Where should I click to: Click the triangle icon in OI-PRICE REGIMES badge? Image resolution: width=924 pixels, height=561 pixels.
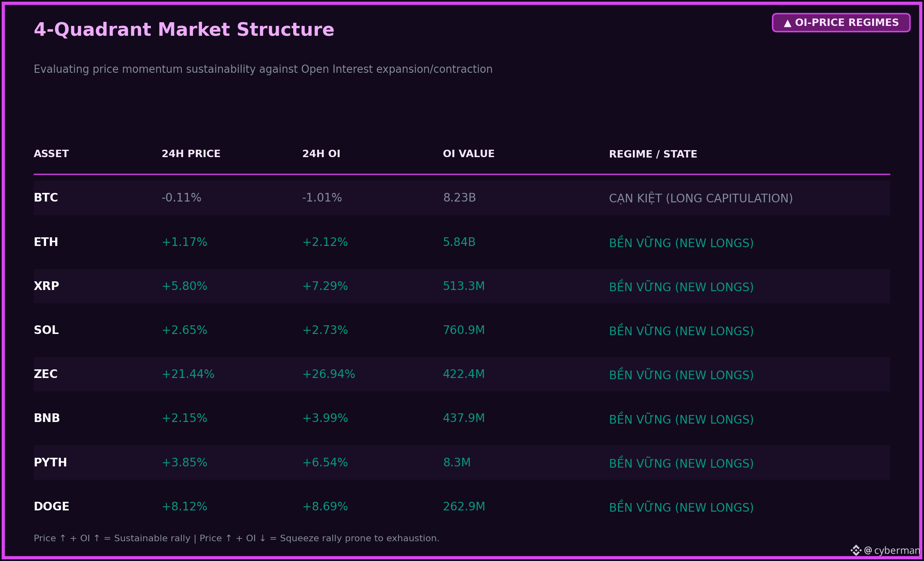click(787, 23)
